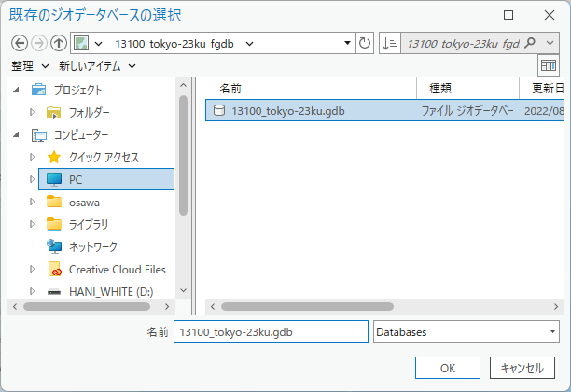Click the file list scroll right arrow
Screen dimensions: 571x392
556,307
